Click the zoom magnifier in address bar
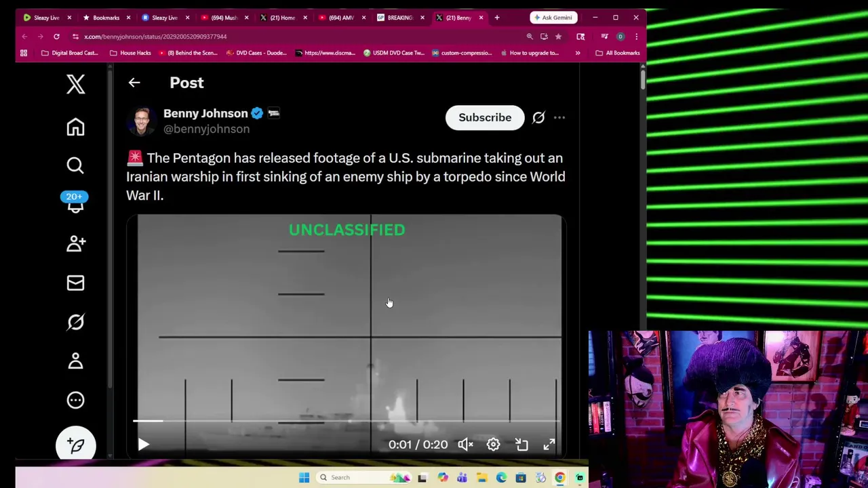 530,37
